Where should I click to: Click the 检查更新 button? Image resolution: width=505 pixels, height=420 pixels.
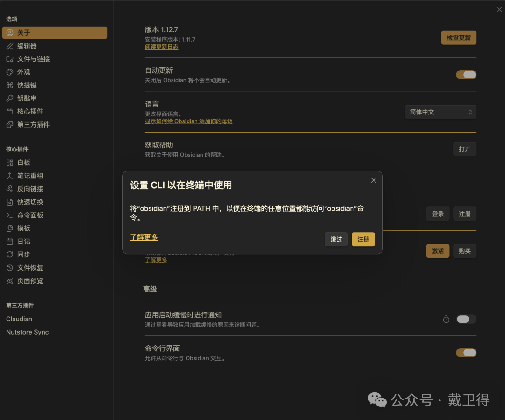459,38
